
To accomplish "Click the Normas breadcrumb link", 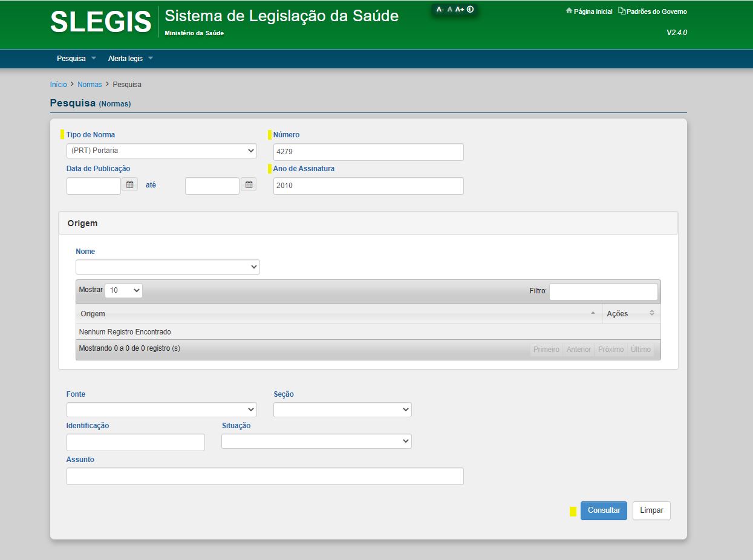I will point(90,85).
